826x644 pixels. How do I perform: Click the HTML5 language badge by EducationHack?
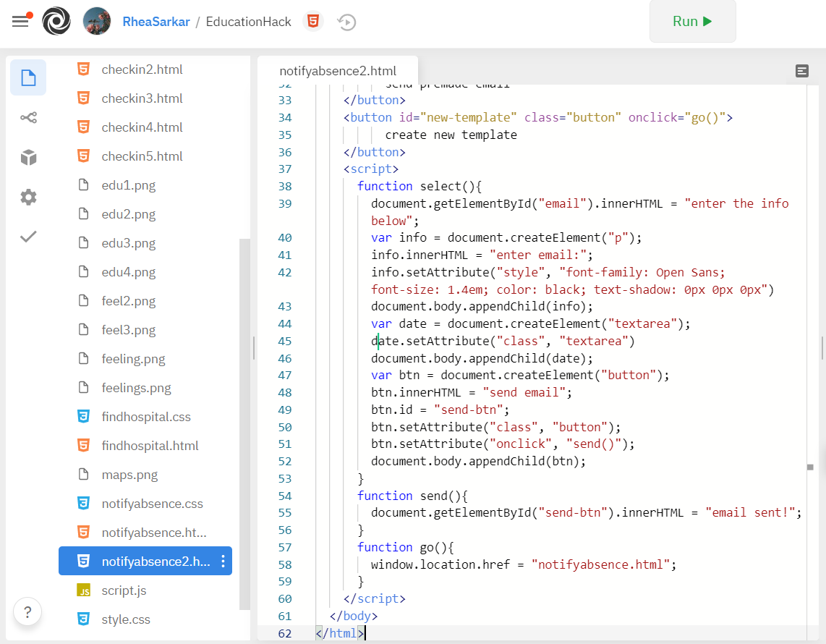point(313,21)
